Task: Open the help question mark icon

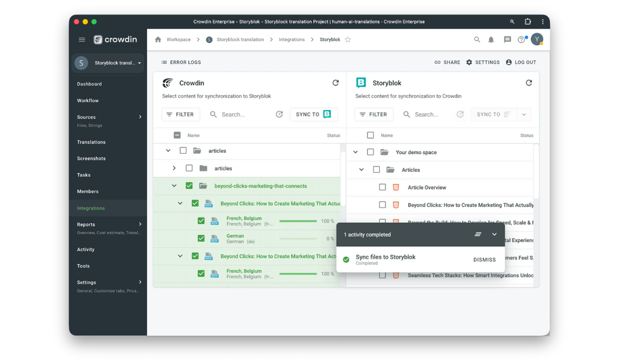Action: tap(522, 40)
